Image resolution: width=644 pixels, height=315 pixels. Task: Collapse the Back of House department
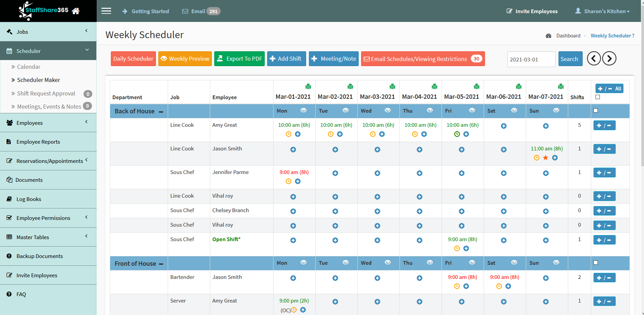(x=161, y=112)
